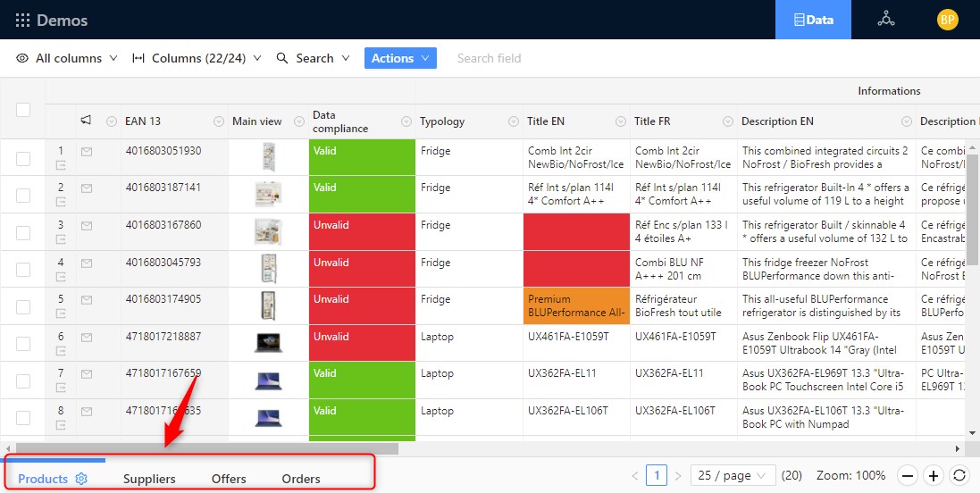This screenshot has width=980, height=493.
Task: Click the Search button in toolbar
Action: [305, 58]
